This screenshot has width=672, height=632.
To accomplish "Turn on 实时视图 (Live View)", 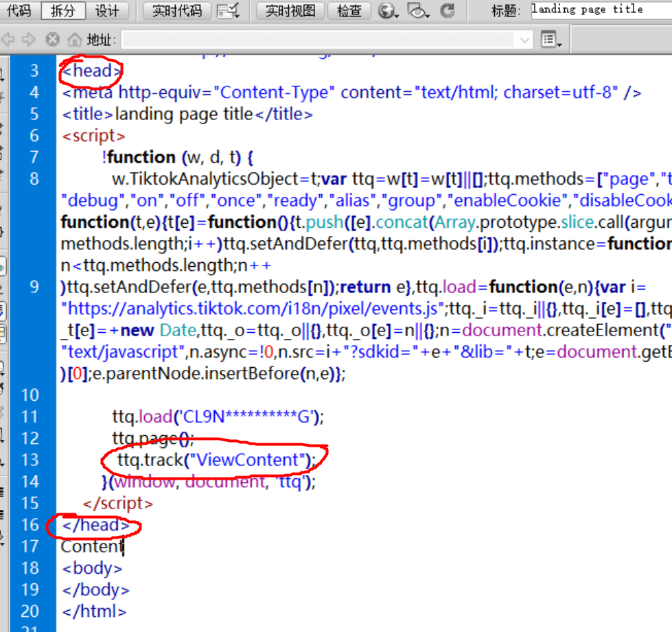I will 290,10.
